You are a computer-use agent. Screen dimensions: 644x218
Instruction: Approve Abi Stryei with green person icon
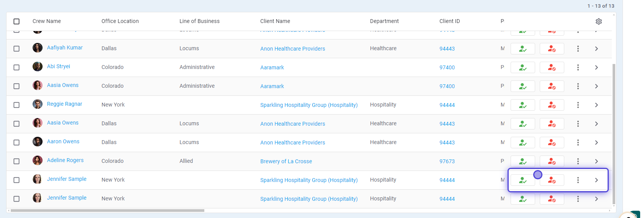coord(523,67)
